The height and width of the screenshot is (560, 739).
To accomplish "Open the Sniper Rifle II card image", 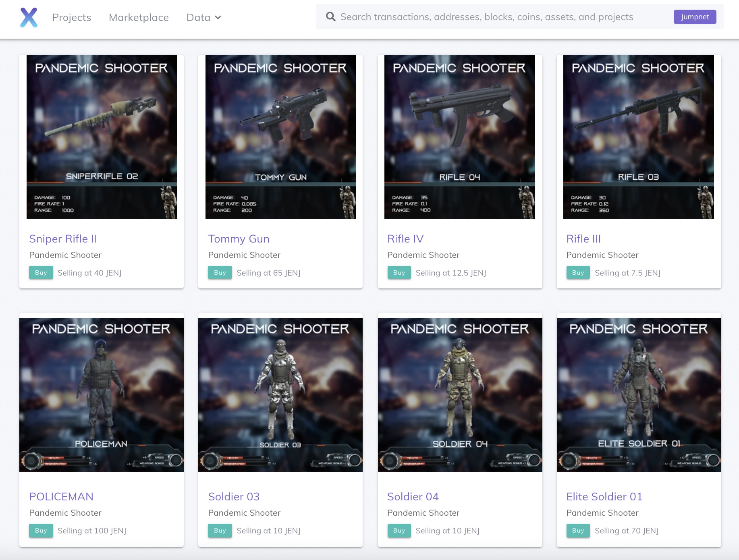I will [102, 137].
